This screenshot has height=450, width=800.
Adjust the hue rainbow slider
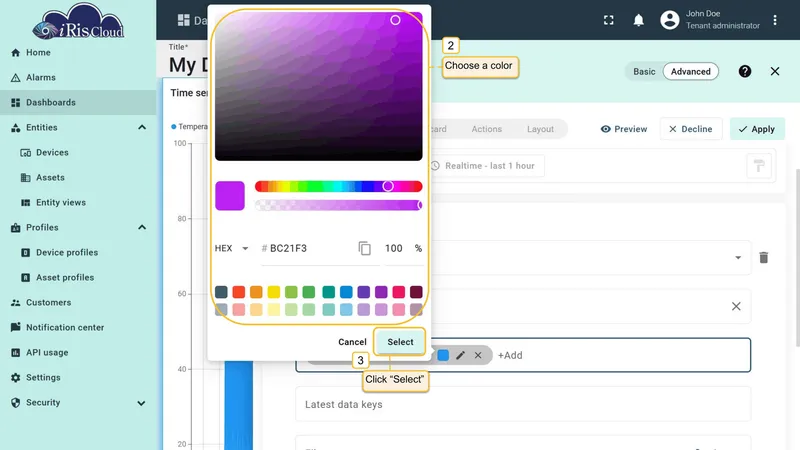click(x=338, y=186)
